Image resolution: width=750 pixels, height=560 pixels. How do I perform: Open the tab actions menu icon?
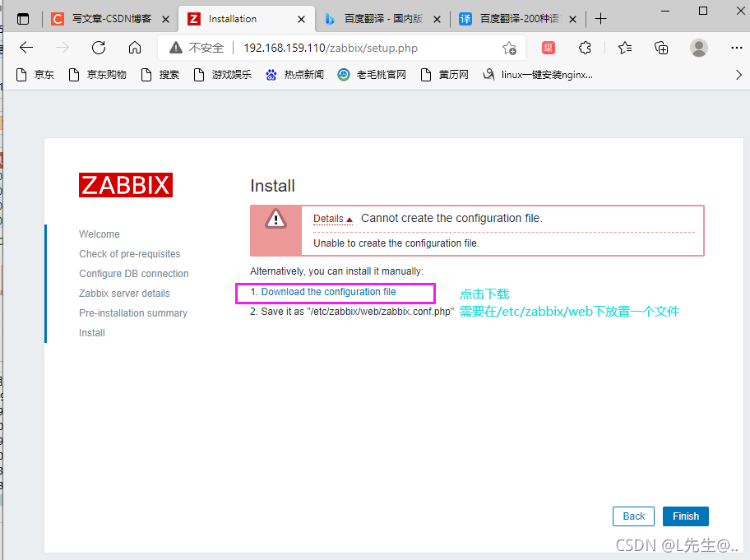22,19
